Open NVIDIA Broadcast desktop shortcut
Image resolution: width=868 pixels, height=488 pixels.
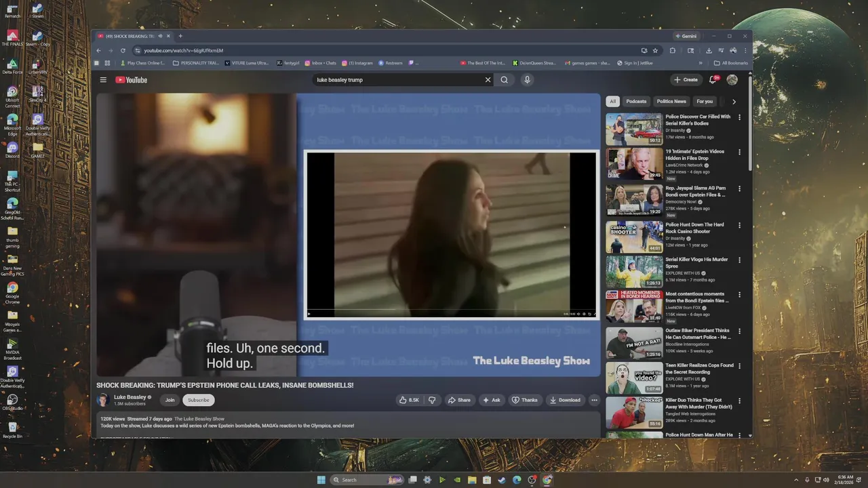click(x=12, y=348)
